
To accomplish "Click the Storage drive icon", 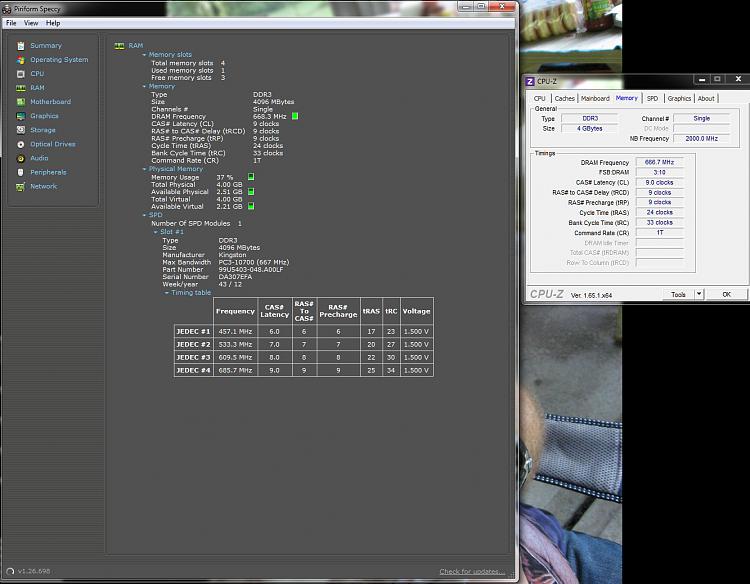I will tap(21, 130).
